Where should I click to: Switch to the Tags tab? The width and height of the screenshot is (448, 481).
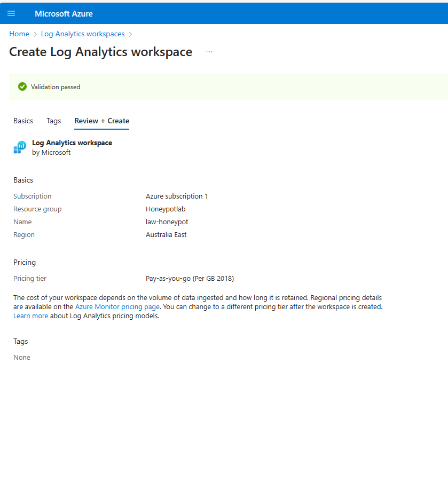tap(54, 121)
